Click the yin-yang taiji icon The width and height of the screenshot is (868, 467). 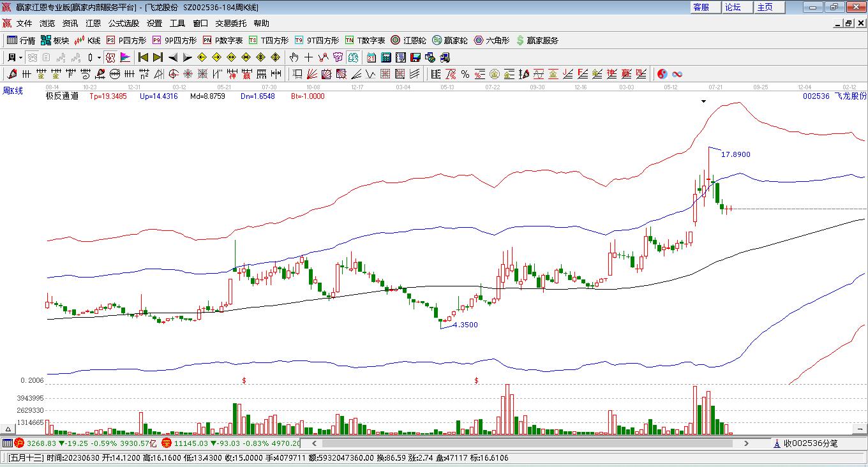coord(662,74)
